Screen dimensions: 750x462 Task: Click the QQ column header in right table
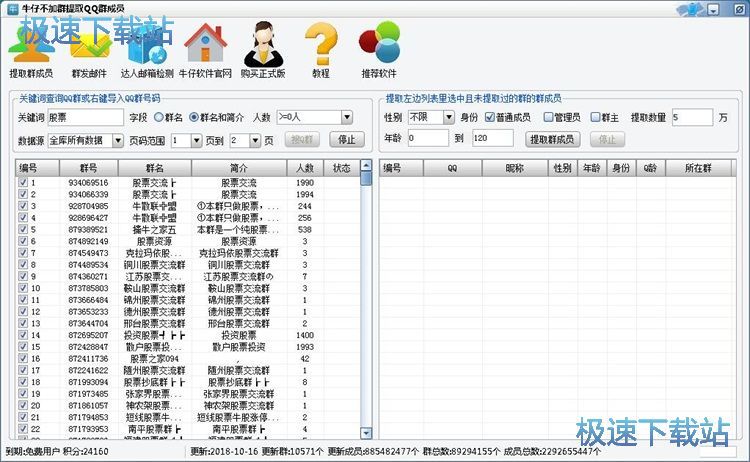click(x=452, y=168)
